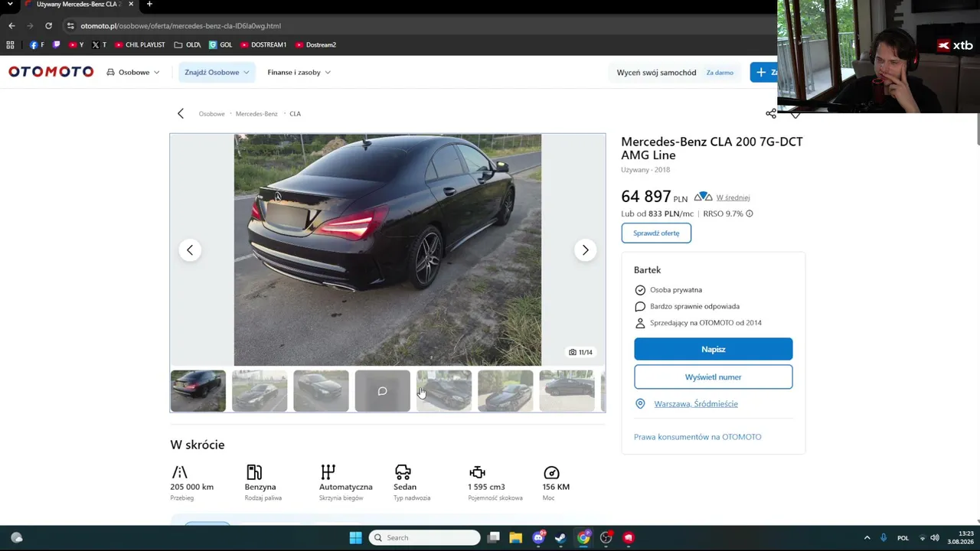Screen dimensions: 980x551
Task: Go back using the breadcrumb arrow
Action: [x=181, y=113]
